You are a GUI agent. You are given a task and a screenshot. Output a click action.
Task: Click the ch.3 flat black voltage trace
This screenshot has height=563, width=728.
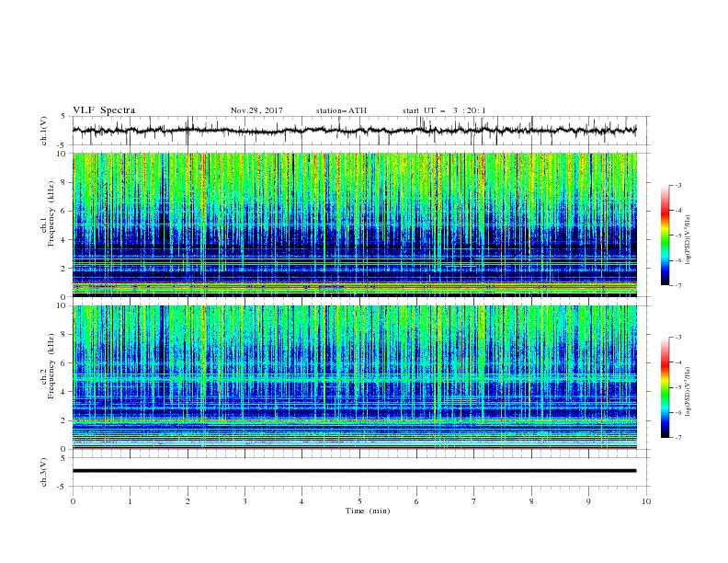tap(354, 471)
